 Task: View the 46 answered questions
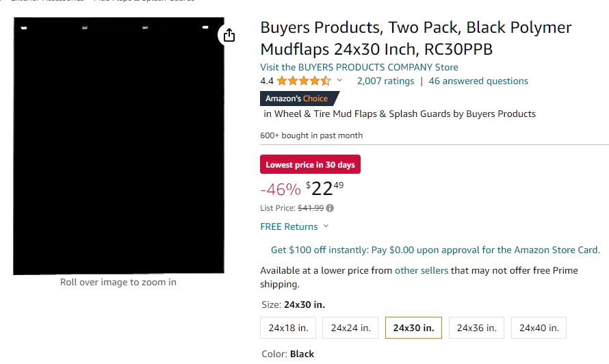pyautogui.click(x=478, y=81)
